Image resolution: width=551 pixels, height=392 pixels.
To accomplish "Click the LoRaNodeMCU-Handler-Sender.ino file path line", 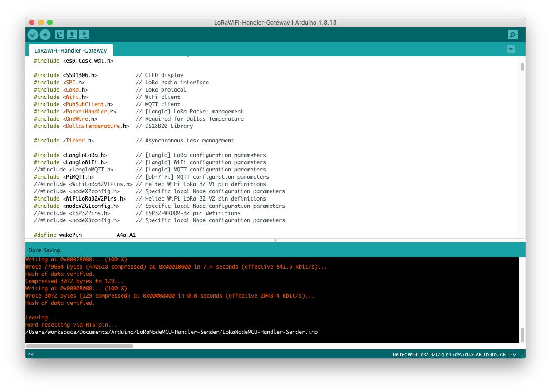I will click(172, 332).
